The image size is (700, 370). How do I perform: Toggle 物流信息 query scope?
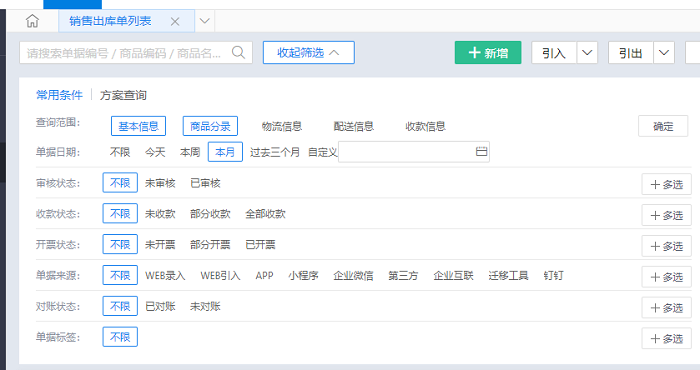point(282,126)
